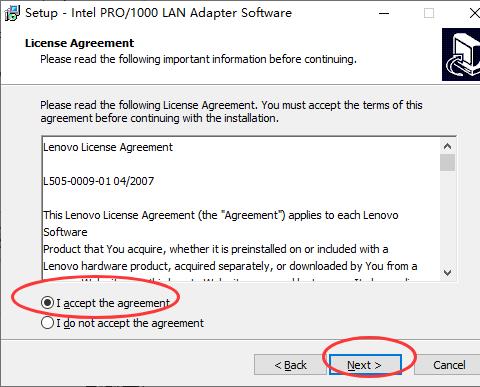
Task: Click the disabled maximize button
Action: coord(429,13)
